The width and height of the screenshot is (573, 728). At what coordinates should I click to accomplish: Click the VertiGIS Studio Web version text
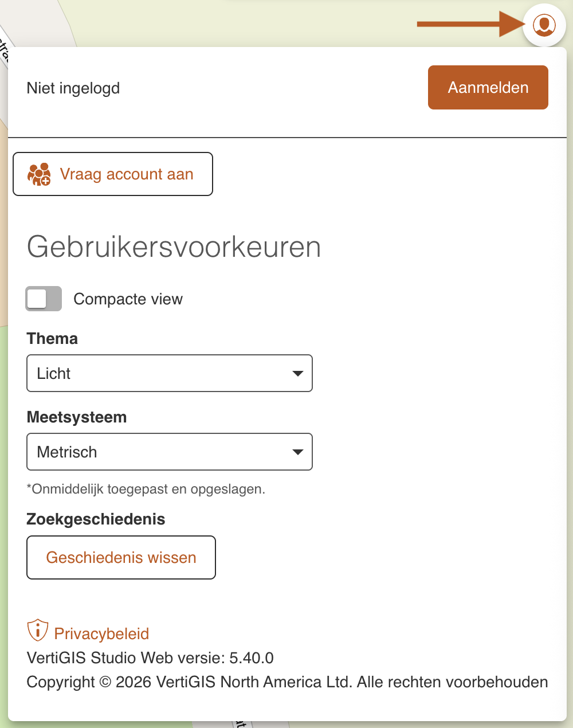[x=150, y=658]
